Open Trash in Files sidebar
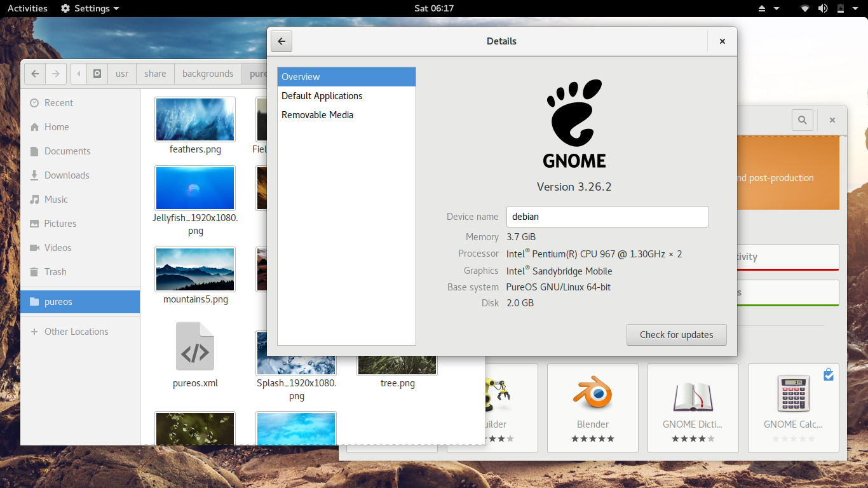The height and width of the screenshot is (488, 868). pos(80,272)
